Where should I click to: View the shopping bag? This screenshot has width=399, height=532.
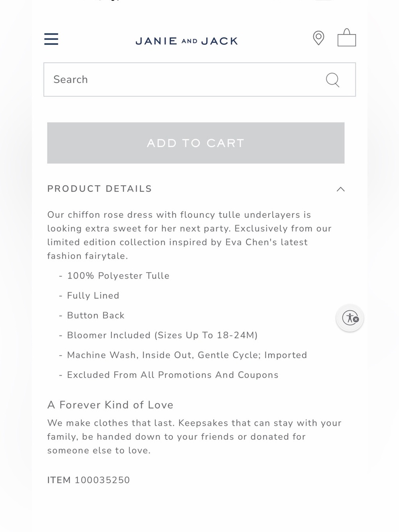click(x=347, y=38)
